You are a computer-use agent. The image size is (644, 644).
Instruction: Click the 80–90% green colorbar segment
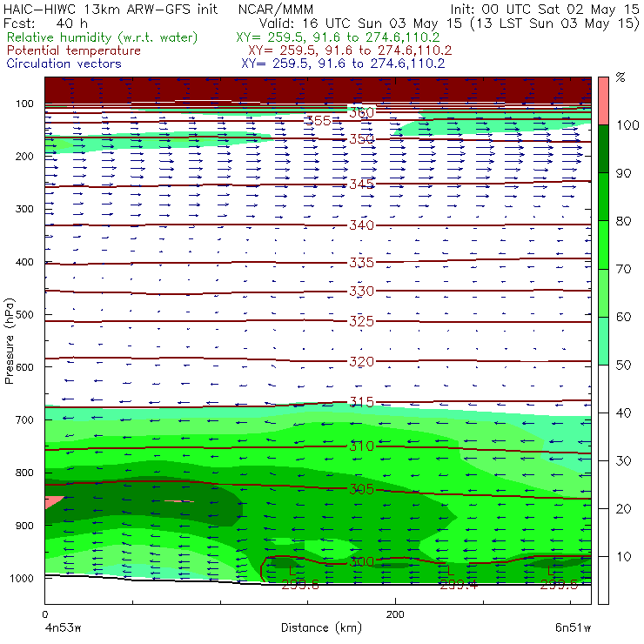[x=603, y=197]
